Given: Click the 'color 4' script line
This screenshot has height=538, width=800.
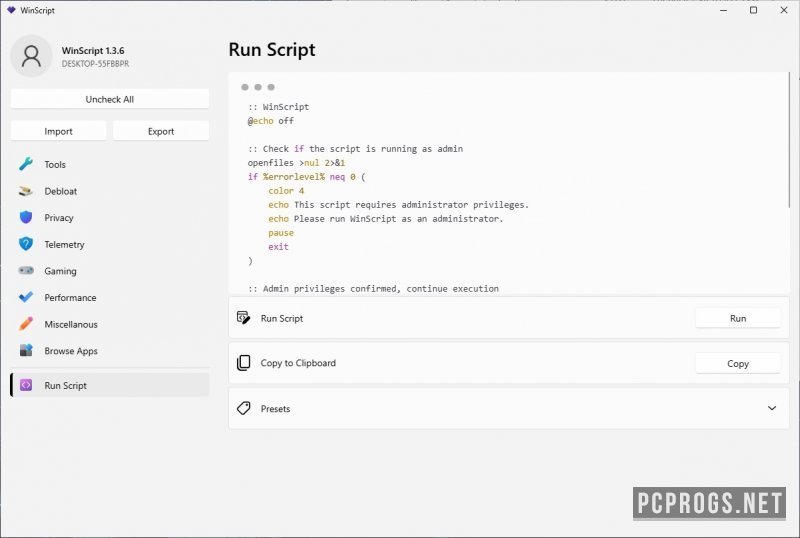Looking at the screenshot, I should [x=286, y=190].
